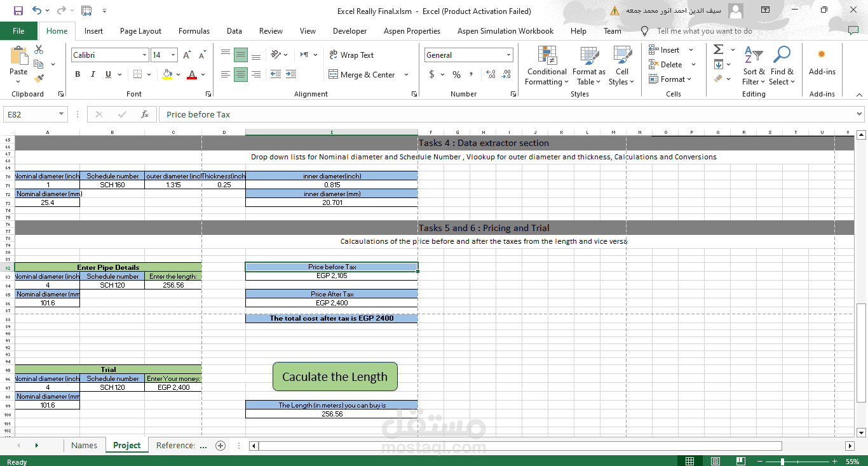This screenshot has width=868, height=466.
Task: Apply percent style format
Action: coord(456,74)
